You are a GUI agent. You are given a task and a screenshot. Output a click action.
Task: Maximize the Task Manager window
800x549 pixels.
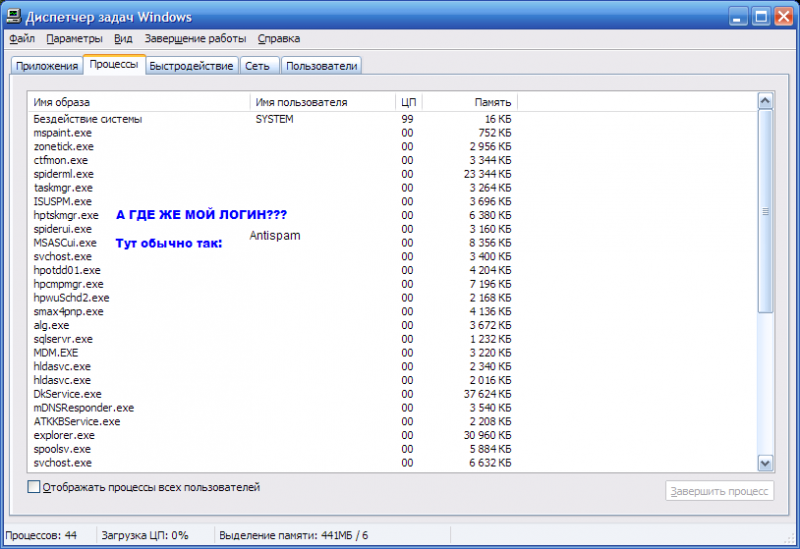pyautogui.click(x=761, y=16)
